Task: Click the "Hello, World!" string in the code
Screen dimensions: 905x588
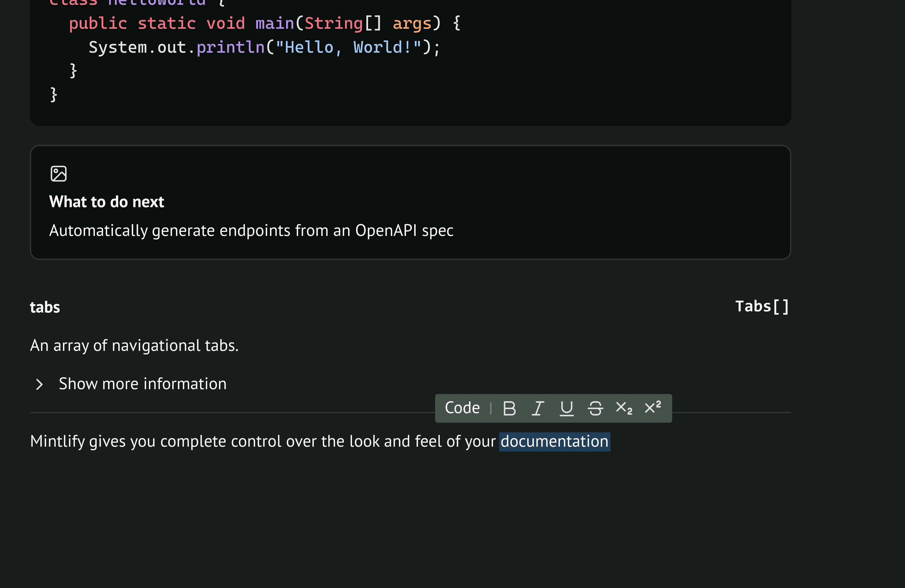Action: click(348, 48)
